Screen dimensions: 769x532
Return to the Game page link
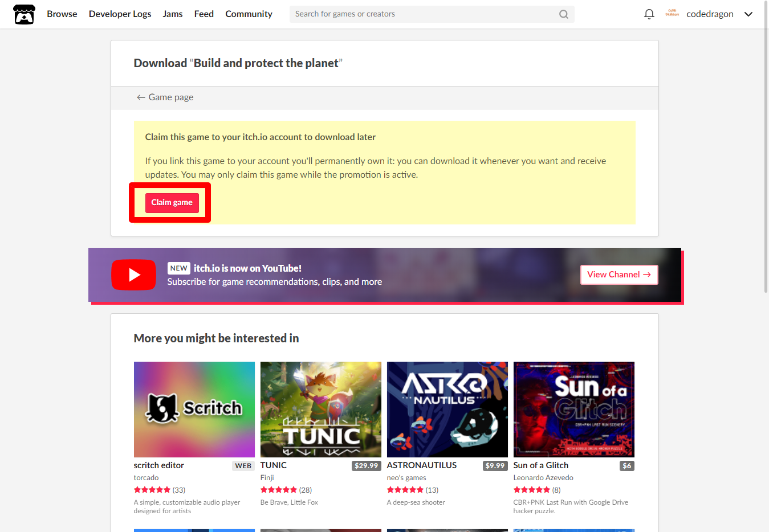(x=165, y=97)
